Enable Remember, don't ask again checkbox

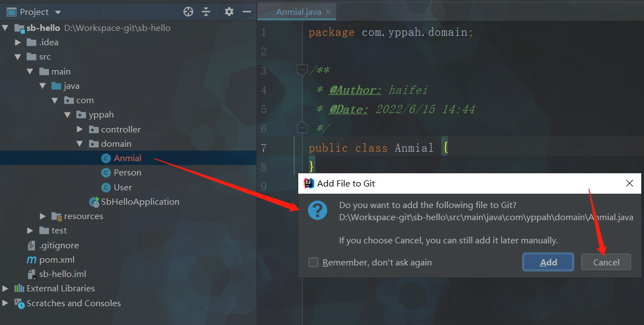314,263
